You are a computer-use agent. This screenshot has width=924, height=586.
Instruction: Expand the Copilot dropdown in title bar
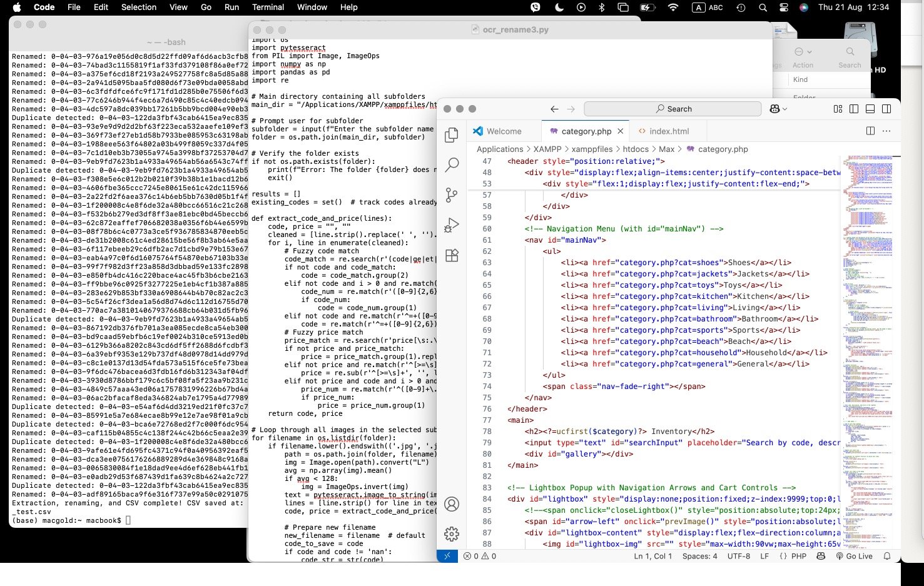click(784, 109)
